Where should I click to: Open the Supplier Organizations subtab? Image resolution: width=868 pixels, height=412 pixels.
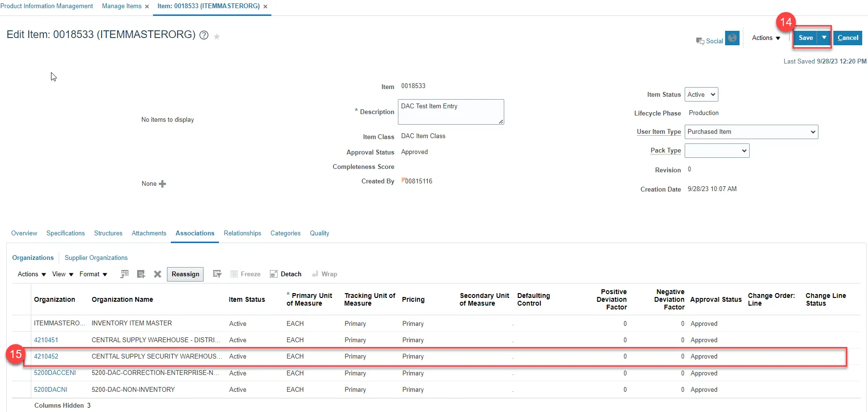point(96,258)
